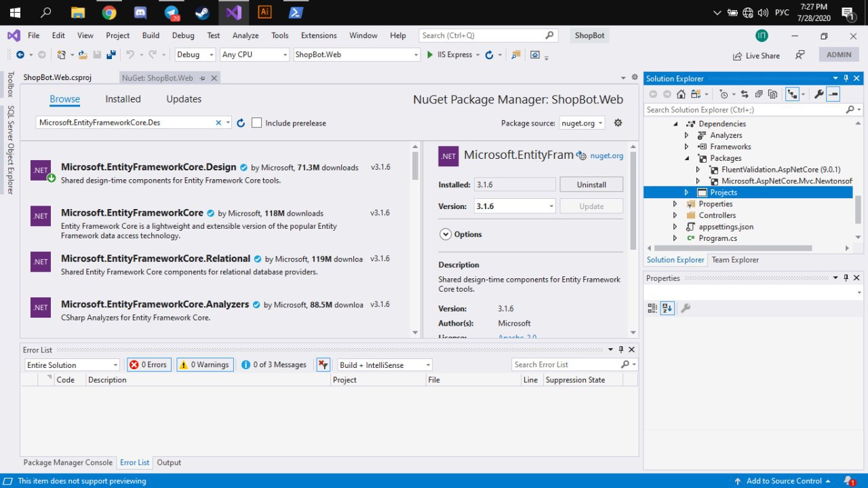The width and height of the screenshot is (868, 488).
Task: Open the nuget.org link
Action: click(607, 155)
